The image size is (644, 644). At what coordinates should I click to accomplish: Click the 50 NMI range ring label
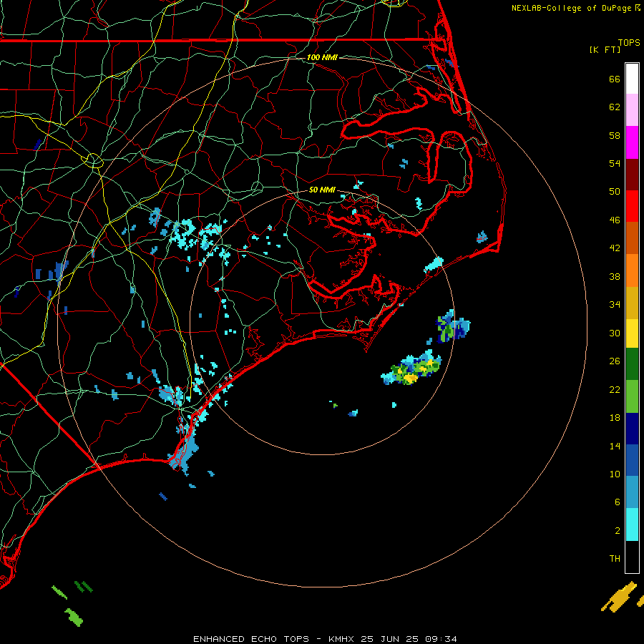coord(322,190)
